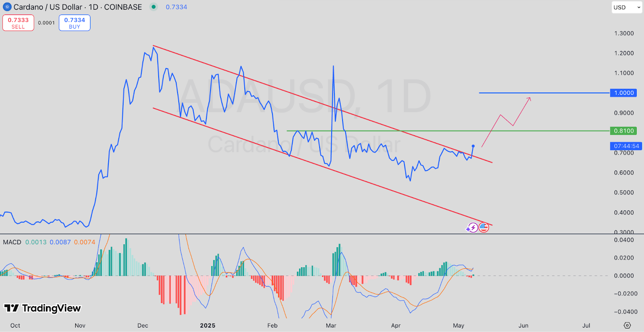Click the 2025 label on time axis
644x332 pixels.
(208, 326)
